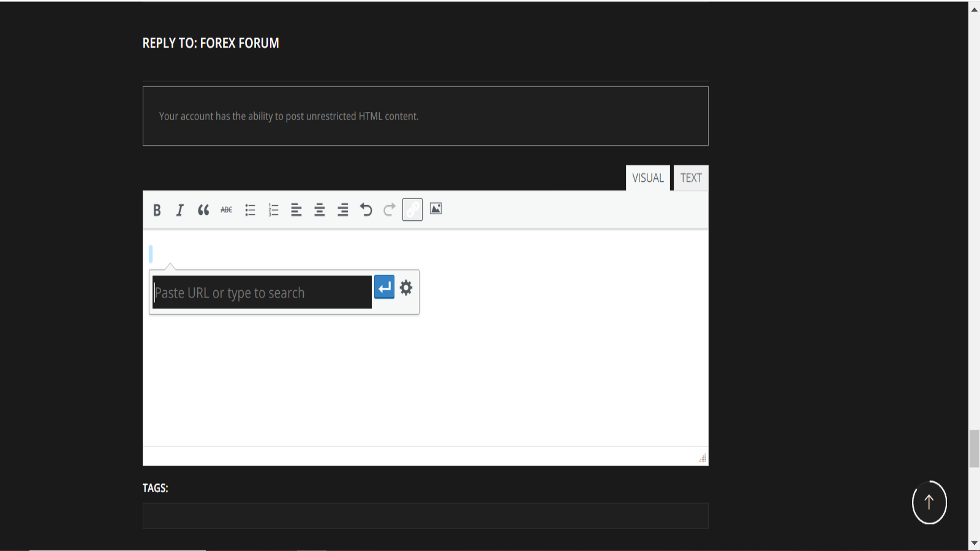Redo the last edit
Viewport: 980px width, 551px height.
390,210
